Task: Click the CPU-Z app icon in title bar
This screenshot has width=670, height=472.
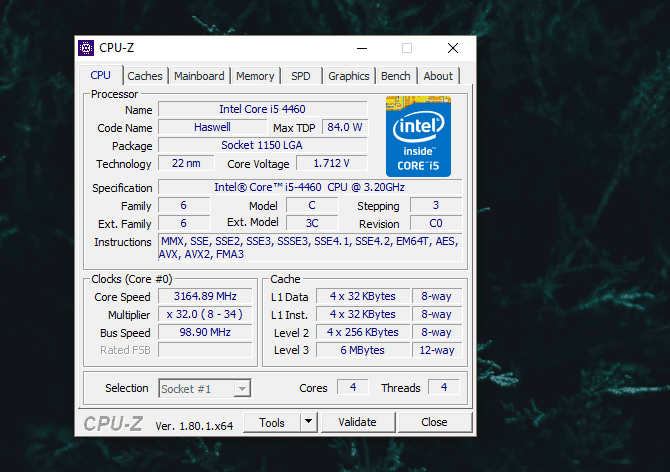Action: [87, 48]
